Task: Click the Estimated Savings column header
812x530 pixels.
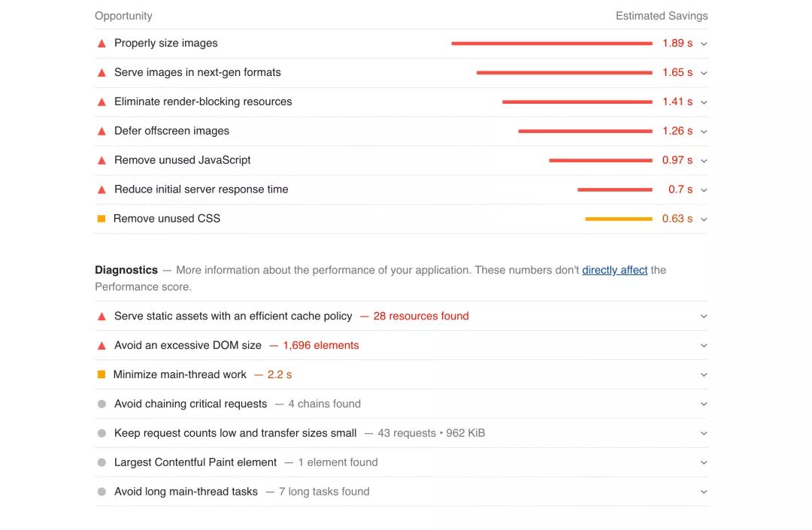Action: 662,16
